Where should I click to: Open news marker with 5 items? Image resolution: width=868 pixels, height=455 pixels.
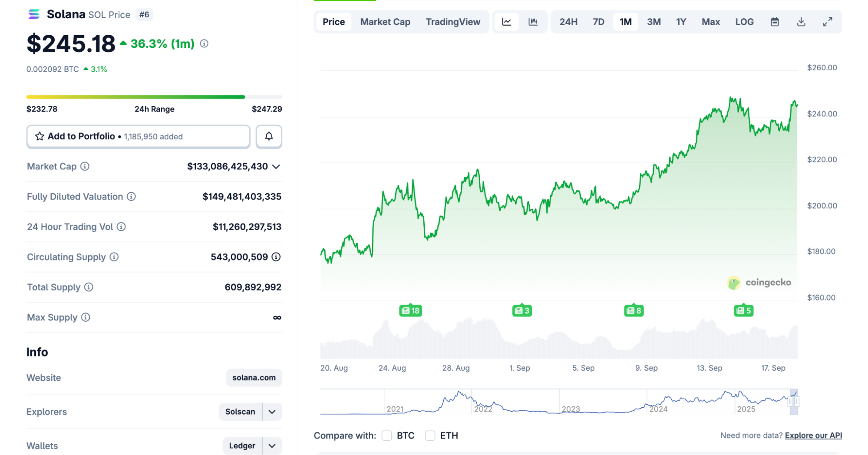743,310
